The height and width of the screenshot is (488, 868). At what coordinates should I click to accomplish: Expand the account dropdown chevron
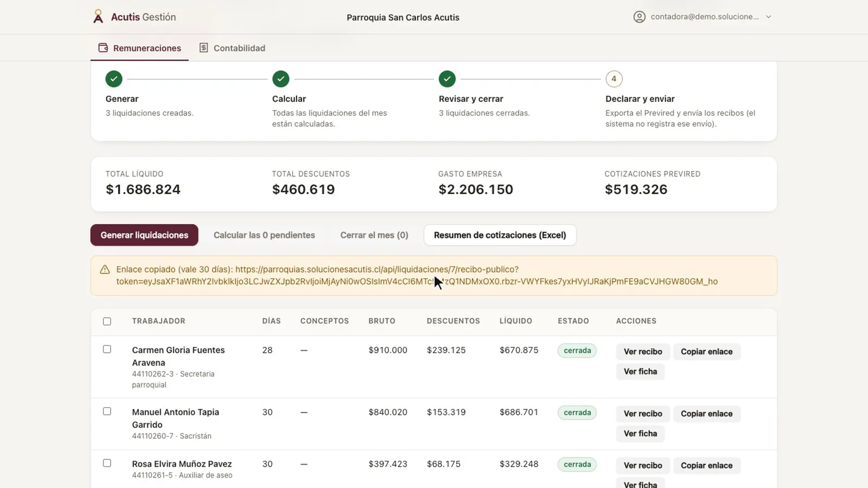(769, 17)
